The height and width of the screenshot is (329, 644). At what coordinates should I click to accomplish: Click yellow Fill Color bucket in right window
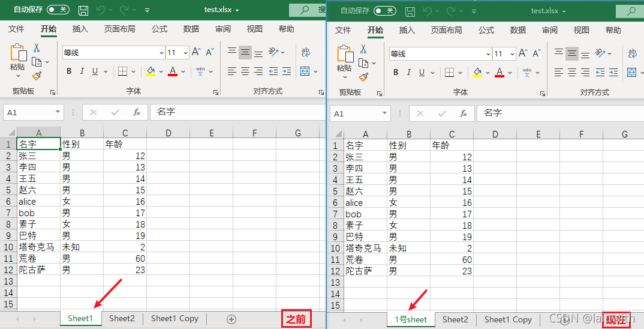tap(477, 73)
